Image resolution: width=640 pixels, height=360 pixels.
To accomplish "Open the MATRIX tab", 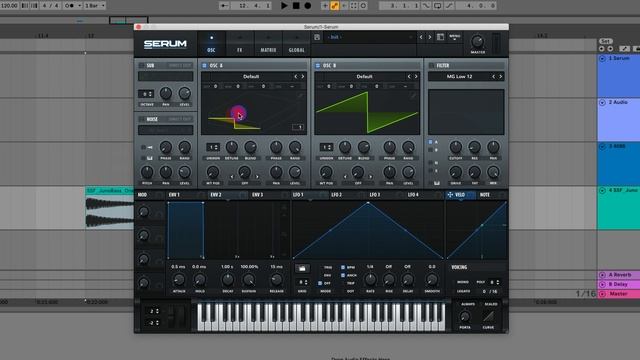I will [x=268, y=44].
